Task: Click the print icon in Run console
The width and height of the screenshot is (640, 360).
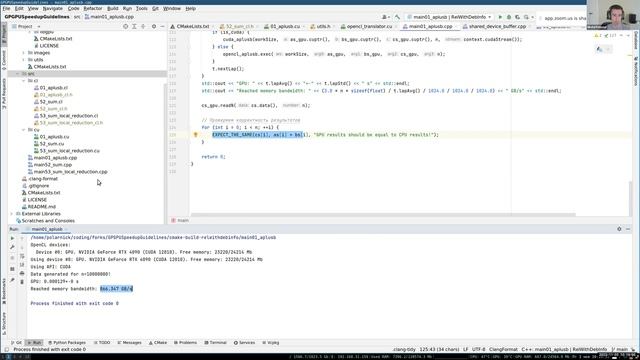Action: click(x=22, y=273)
